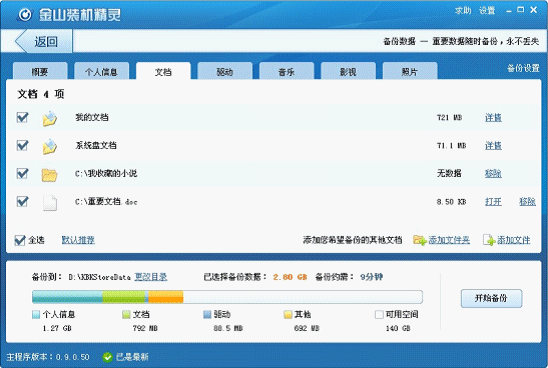Open the 设置 settings menu

click(487, 11)
